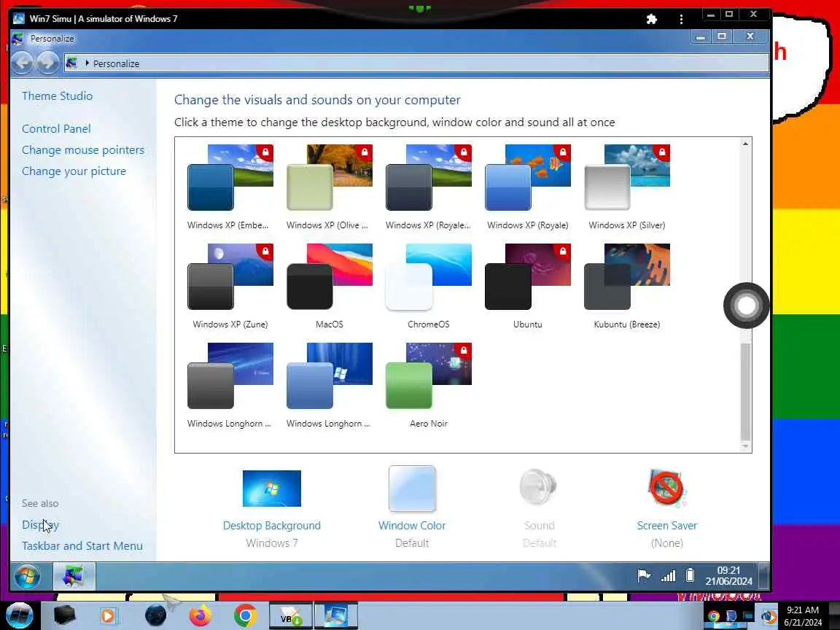
Task: Click the Personalize window title icon
Action: [x=17, y=39]
